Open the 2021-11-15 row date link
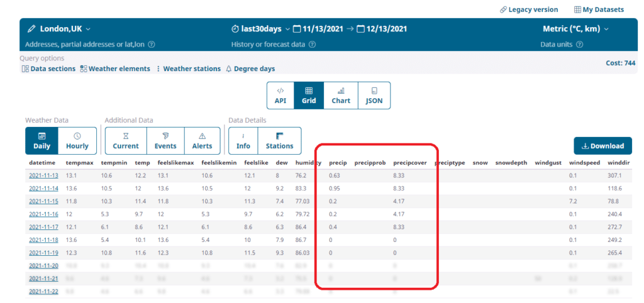The height and width of the screenshot is (303, 644). pyautogui.click(x=43, y=201)
